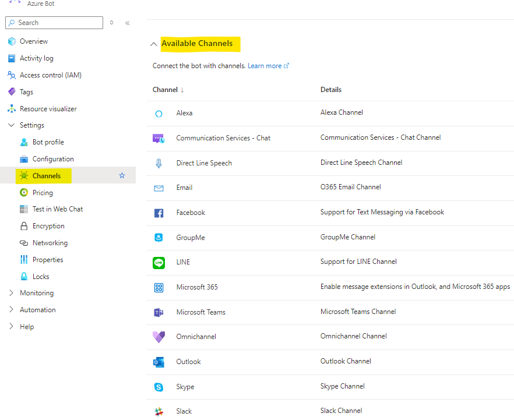514x420 pixels.
Task: Click the expand/collapse all arrows beside search
Action: pos(112,23)
